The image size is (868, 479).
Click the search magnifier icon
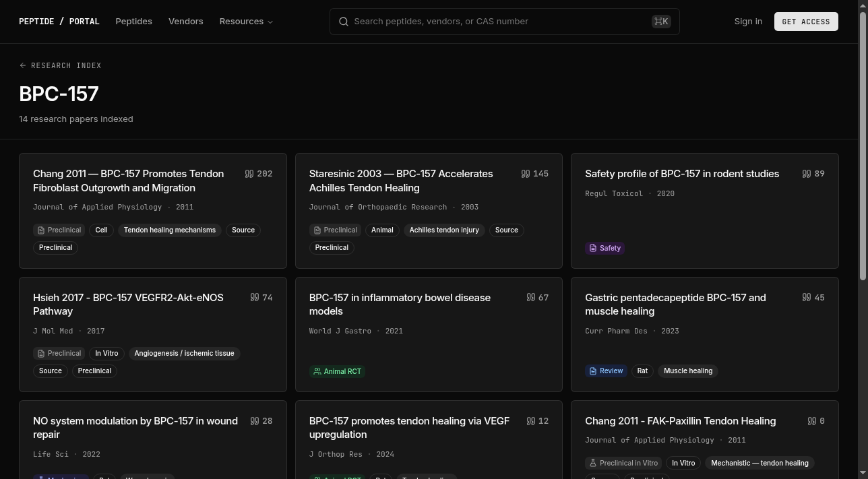click(344, 22)
